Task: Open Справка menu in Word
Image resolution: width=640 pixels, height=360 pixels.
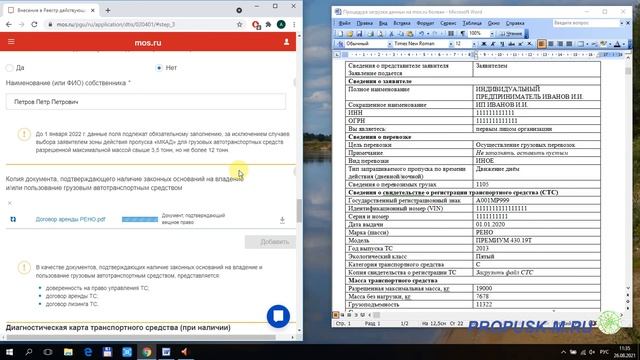Action: (515, 23)
